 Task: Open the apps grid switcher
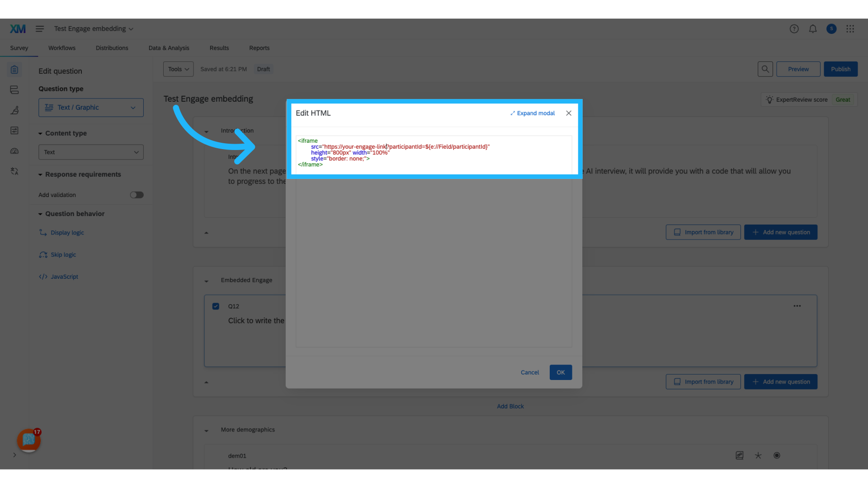pos(850,29)
